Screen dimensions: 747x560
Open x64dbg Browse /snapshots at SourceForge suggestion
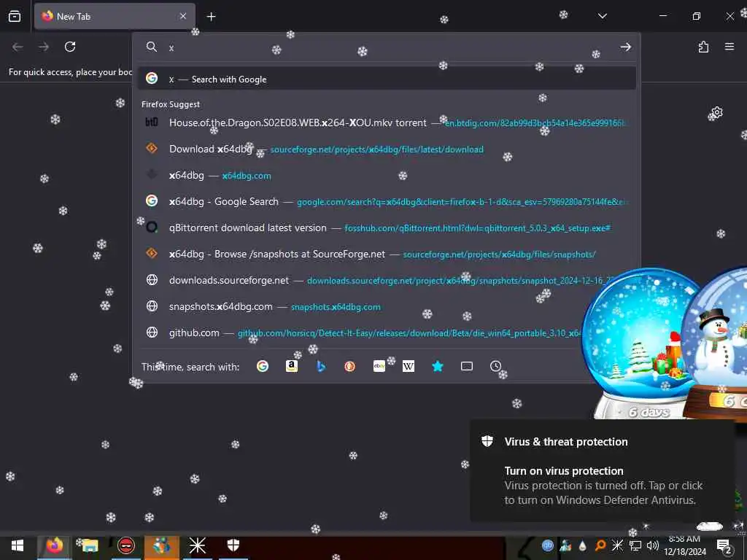pos(387,254)
